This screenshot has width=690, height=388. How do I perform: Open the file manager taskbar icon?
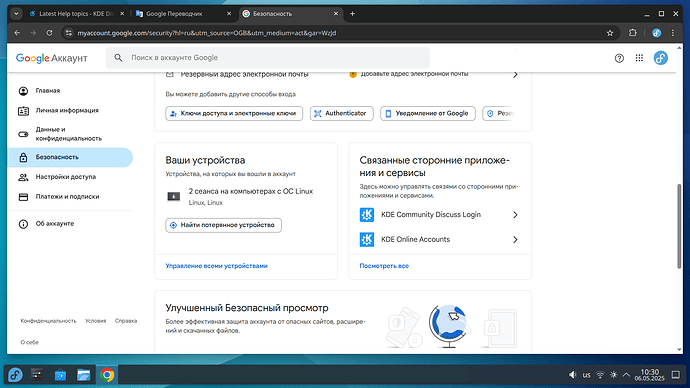pyautogui.click(x=84, y=375)
